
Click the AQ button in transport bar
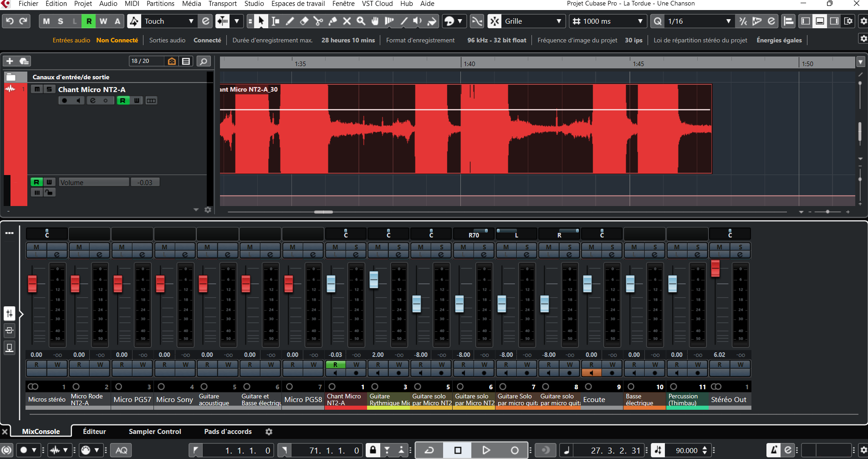point(121,450)
